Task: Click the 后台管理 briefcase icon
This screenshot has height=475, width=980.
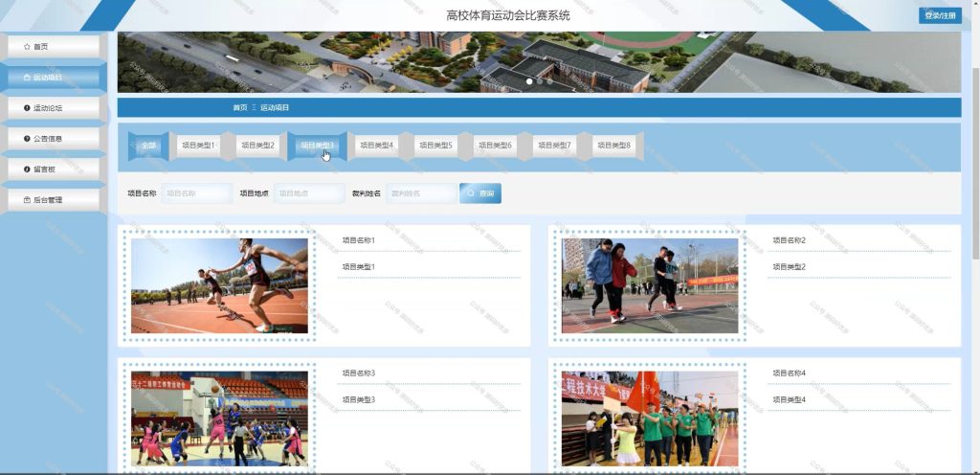Action: point(27,200)
